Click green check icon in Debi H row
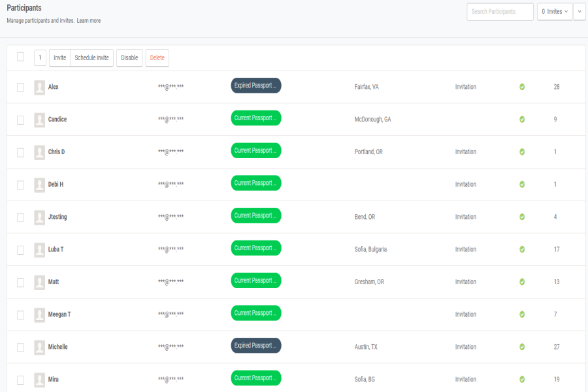Viewport: 588px width, 392px height. click(x=522, y=184)
